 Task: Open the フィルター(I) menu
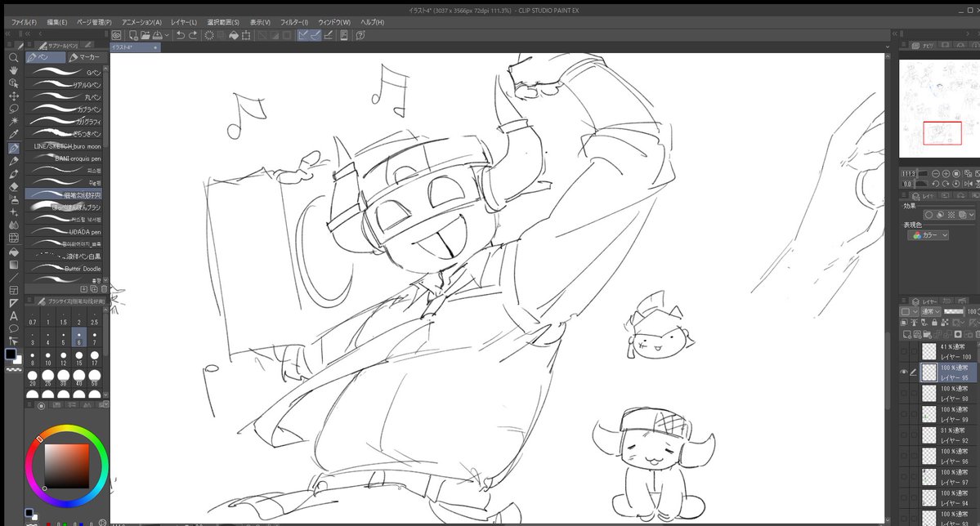pyautogui.click(x=293, y=22)
